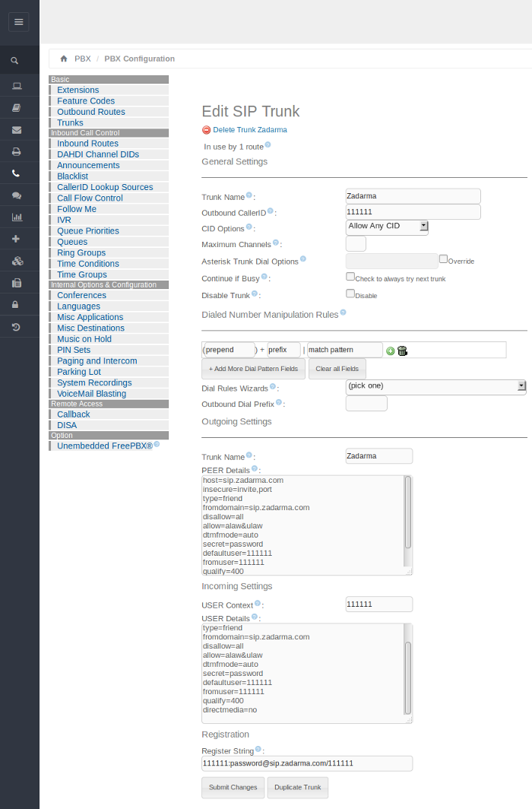
Task: Open the CID Options dropdown
Action: tap(388, 226)
